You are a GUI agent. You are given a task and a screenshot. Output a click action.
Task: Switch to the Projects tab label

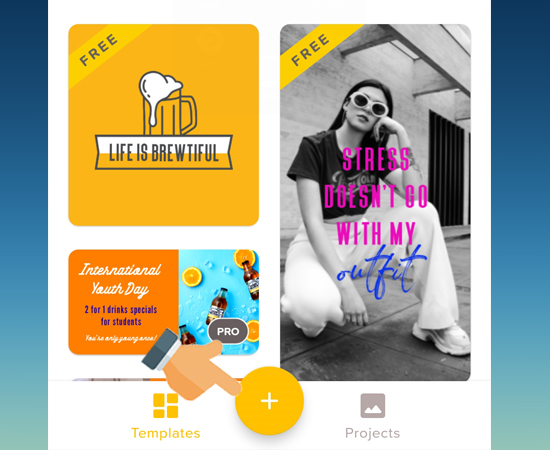click(373, 433)
